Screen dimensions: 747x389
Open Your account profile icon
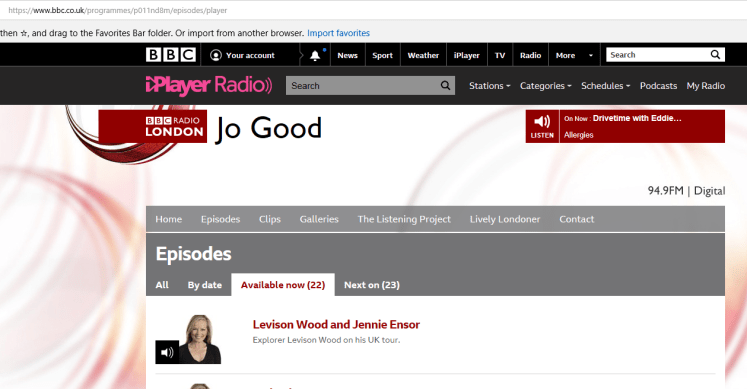[x=216, y=55]
